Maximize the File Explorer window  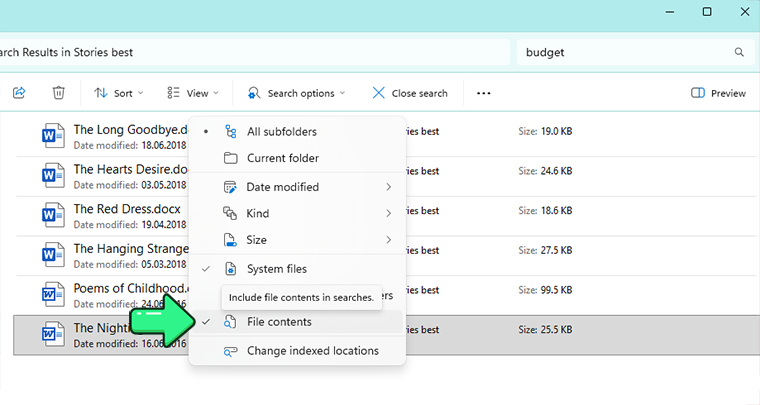(x=707, y=12)
